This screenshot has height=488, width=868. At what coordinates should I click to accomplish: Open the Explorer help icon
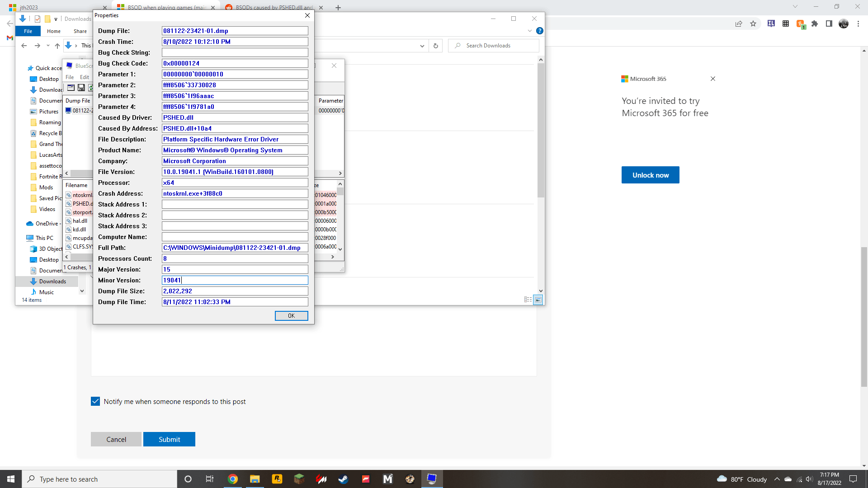click(539, 31)
